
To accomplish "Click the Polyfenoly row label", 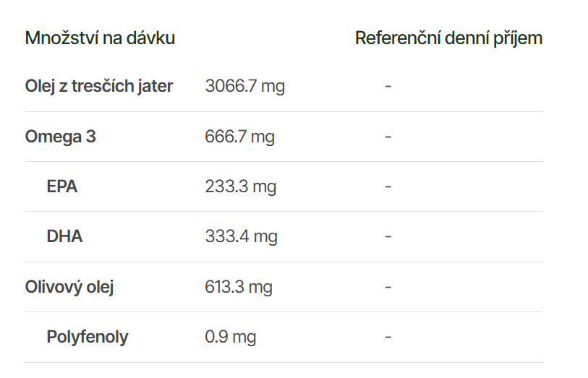I will (x=88, y=337).
